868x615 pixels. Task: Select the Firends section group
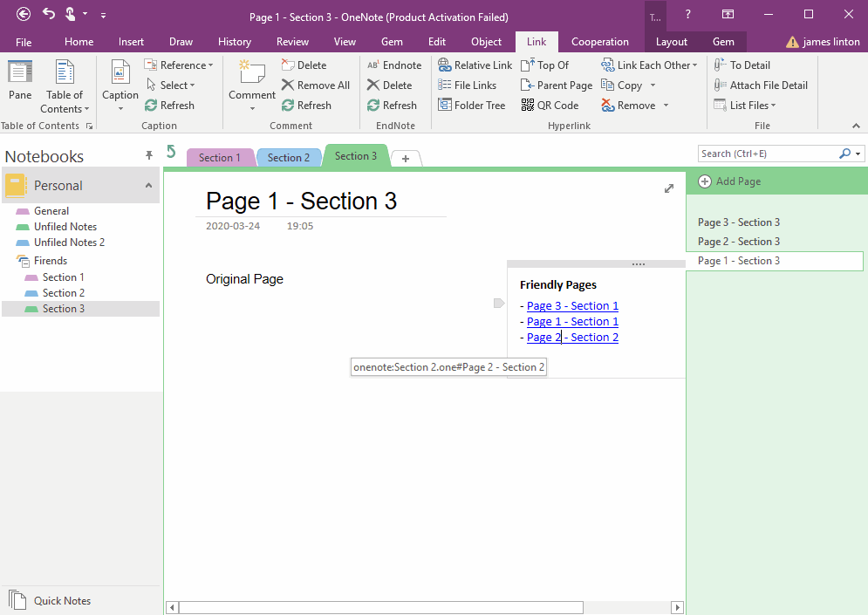point(50,261)
